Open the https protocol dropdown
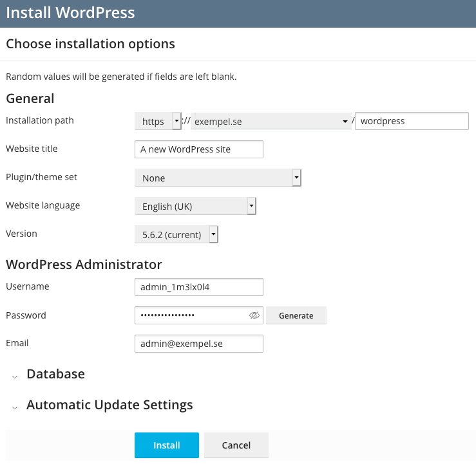This screenshot has width=476, height=473. [x=158, y=121]
